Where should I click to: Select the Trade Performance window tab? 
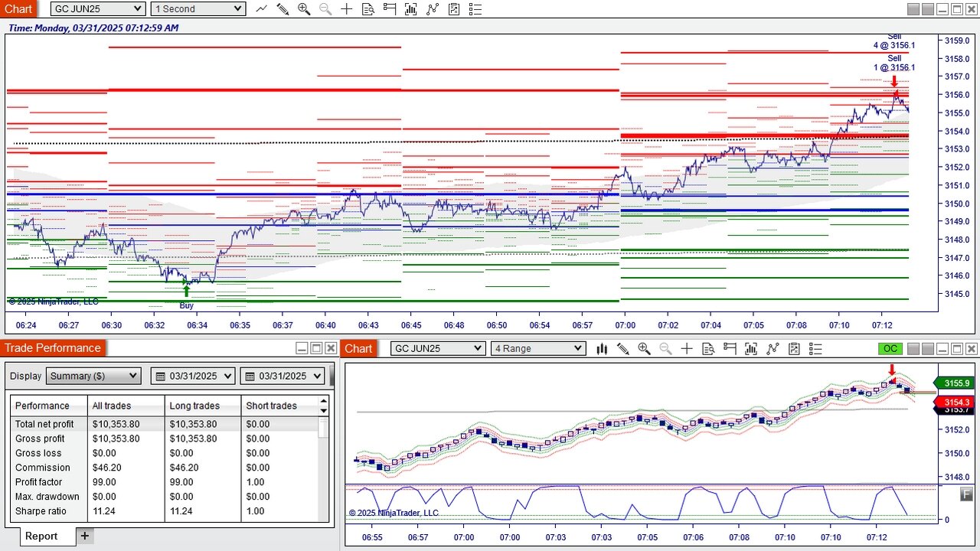click(53, 348)
